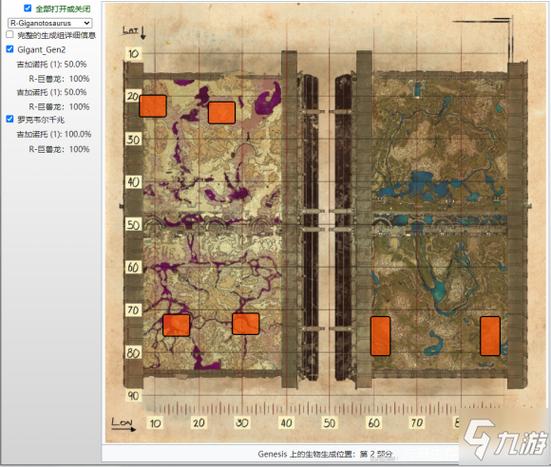Viewport: 551px width, 467px height.
Task: Click the orange spawn square near latitude 20 left edge
Action: pos(153,106)
